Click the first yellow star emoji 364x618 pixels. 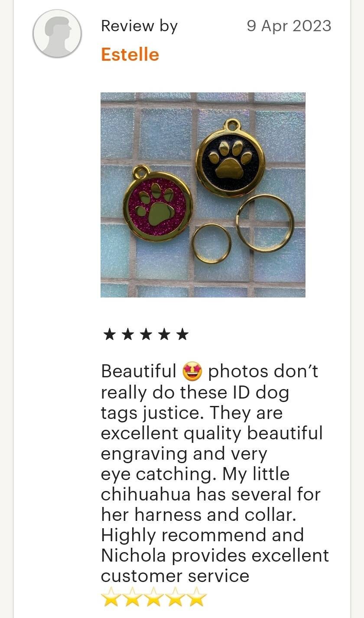111,597
